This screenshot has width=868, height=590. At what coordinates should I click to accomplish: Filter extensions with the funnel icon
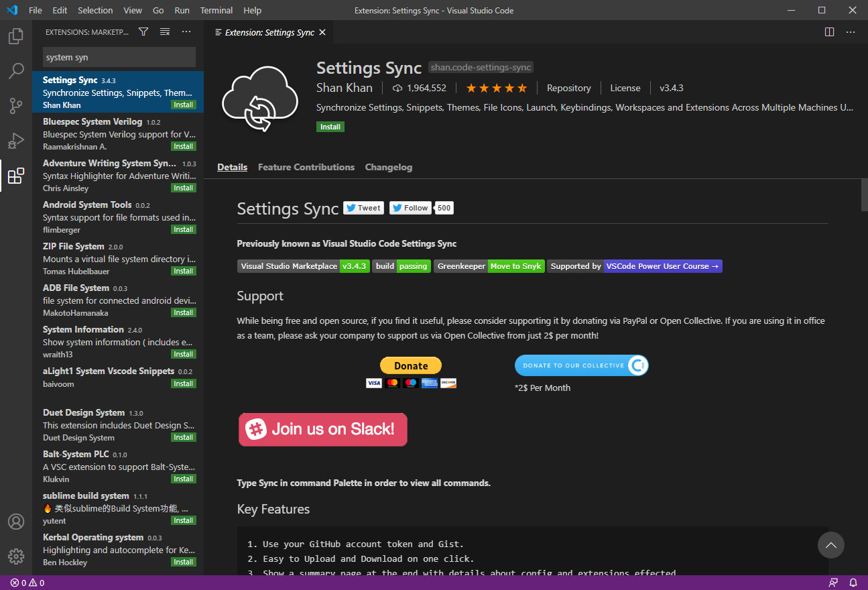143,32
